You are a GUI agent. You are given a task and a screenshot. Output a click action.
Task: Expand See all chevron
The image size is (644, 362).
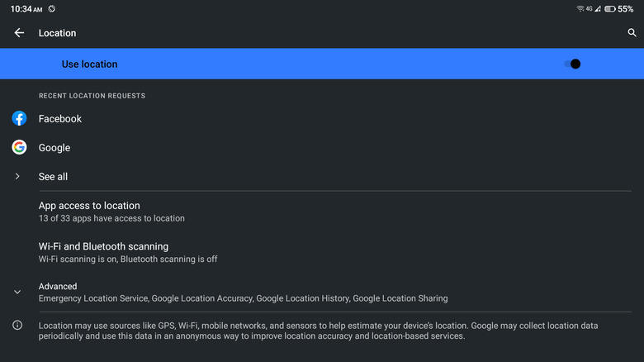click(x=17, y=177)
